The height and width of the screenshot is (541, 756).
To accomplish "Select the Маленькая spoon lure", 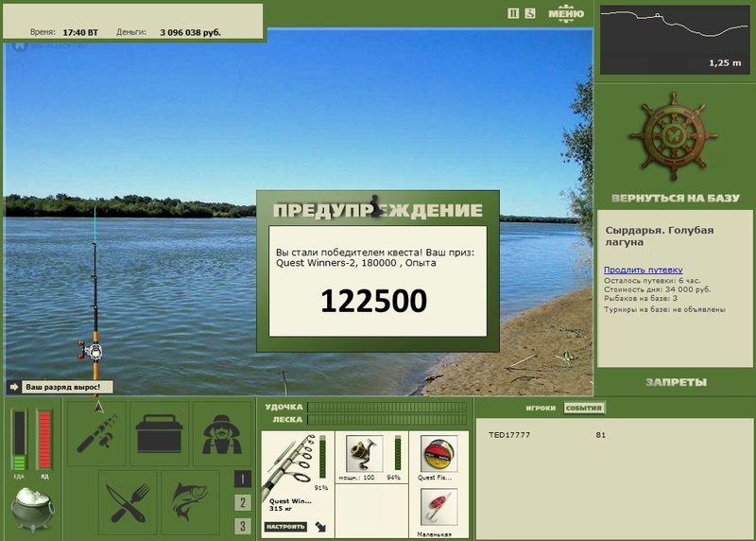I will click(x=438, y=507).
